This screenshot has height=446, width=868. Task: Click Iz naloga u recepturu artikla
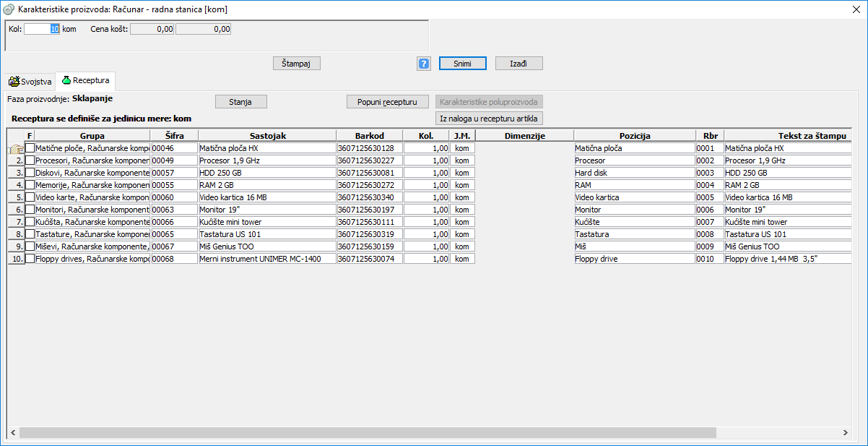point(489,118)
